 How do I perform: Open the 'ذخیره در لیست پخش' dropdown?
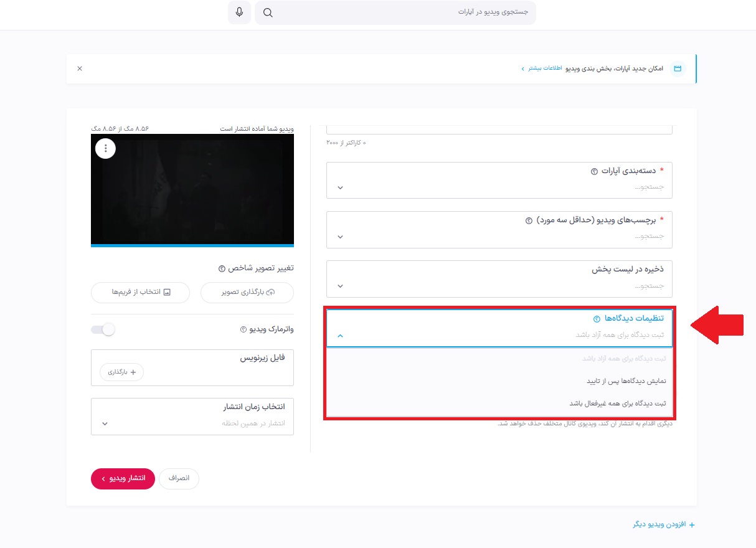[499, 278]
